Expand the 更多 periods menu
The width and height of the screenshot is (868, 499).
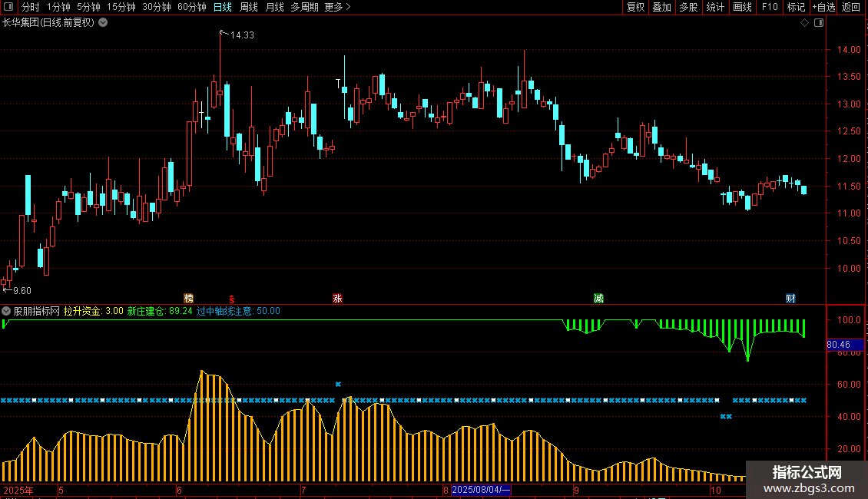tap(337, 7)
